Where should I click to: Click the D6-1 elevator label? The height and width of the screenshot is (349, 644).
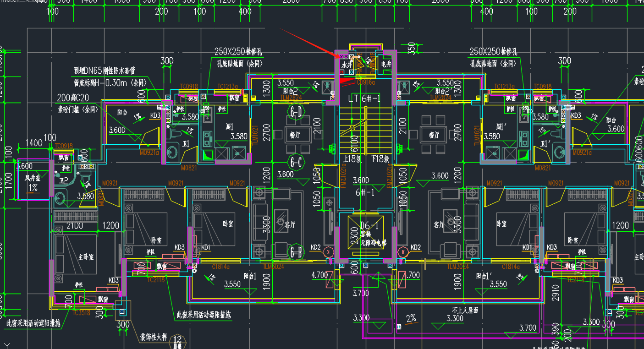369,226
